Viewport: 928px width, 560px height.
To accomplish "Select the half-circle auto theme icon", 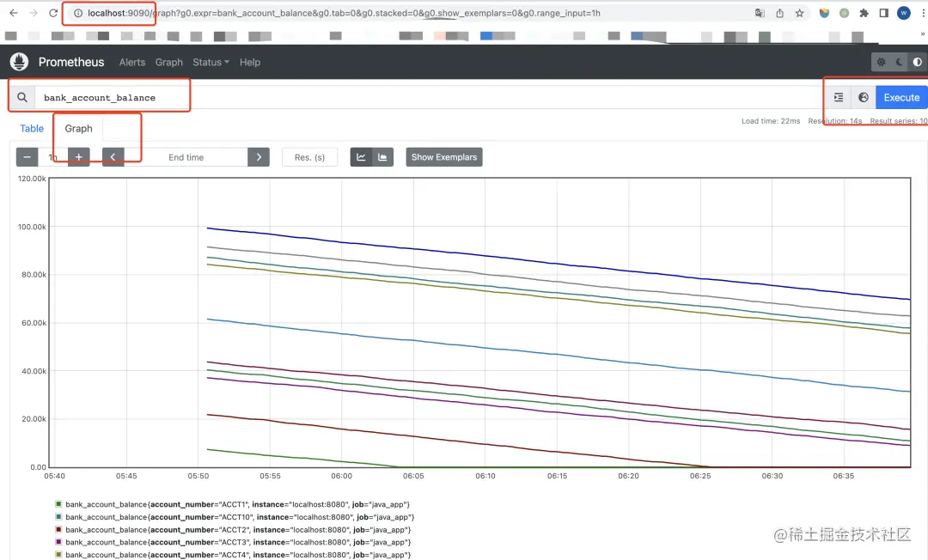I will pos(918,62).
